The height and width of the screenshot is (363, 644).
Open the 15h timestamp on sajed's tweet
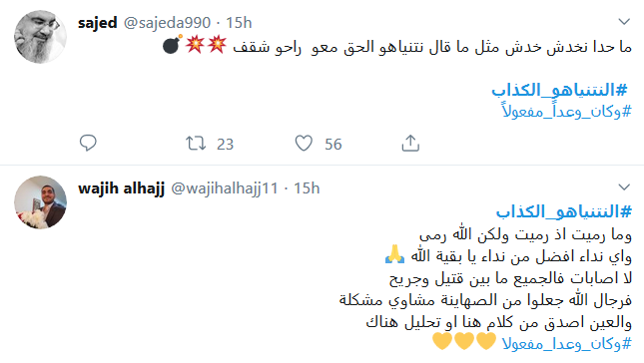239,23
